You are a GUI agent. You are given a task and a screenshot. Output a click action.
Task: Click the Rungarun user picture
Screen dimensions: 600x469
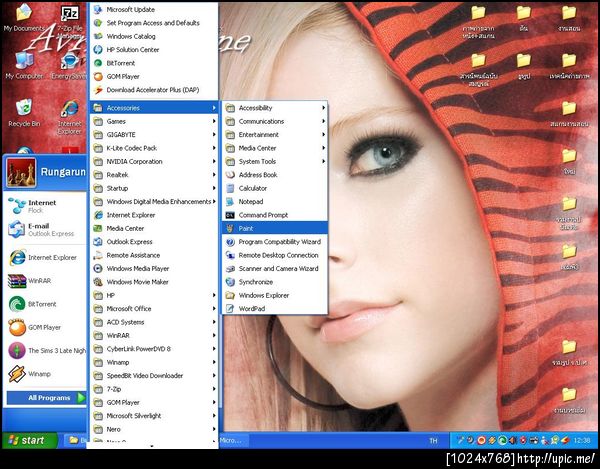coord(21,173)
